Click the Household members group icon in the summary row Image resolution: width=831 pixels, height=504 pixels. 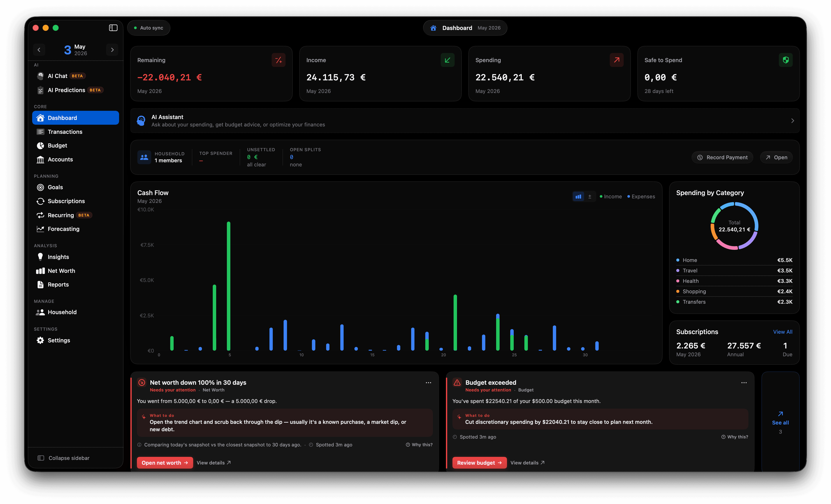point(144,157)
